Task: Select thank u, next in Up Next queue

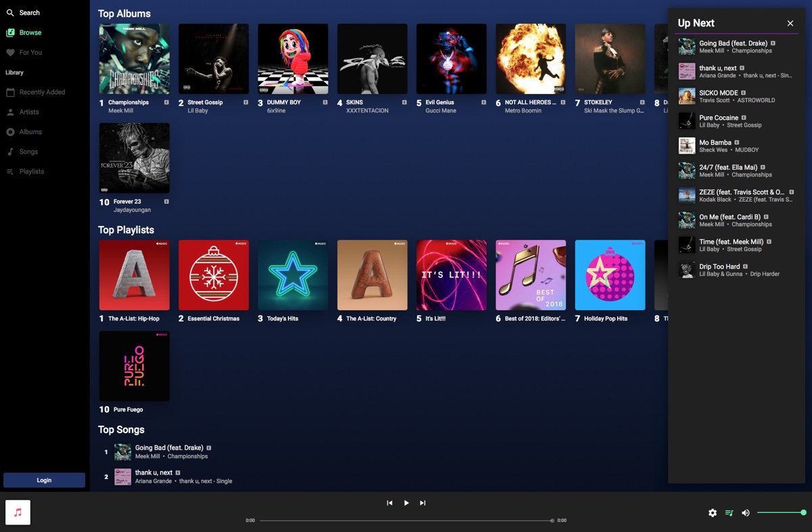Action: (x=736, y=71)
